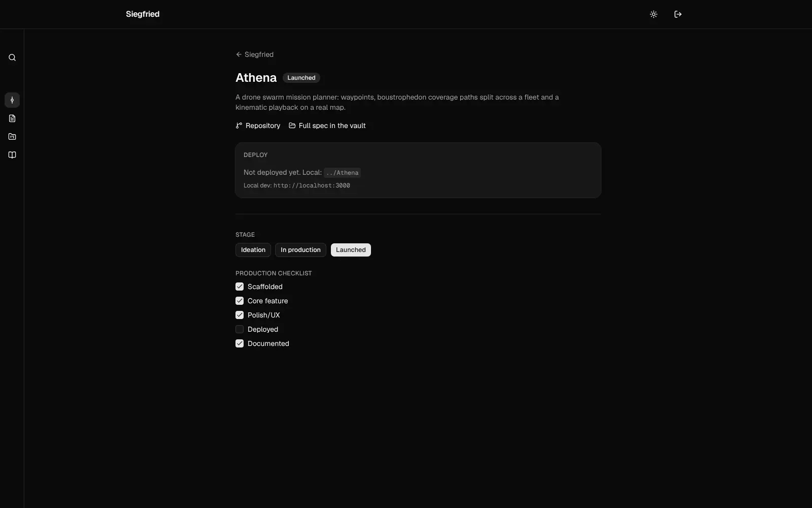Screen dimensions: 812x508
Task: Uncheck the Scaffolded checkbox
Action: pos(240,287)
